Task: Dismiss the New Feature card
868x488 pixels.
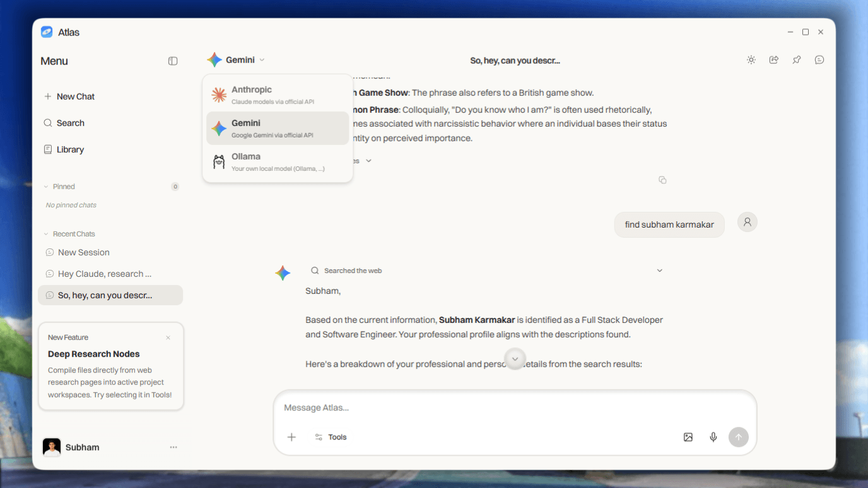Action: point(168,338)
